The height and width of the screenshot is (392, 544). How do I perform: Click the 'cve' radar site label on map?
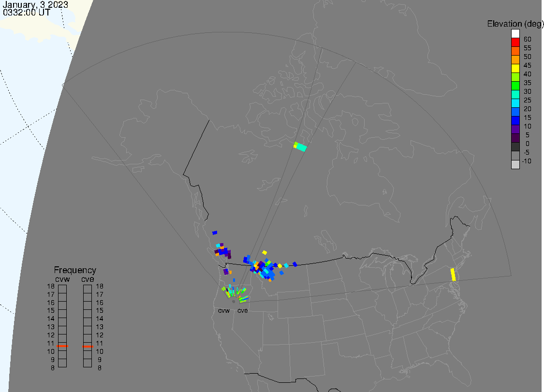(243, 310)
